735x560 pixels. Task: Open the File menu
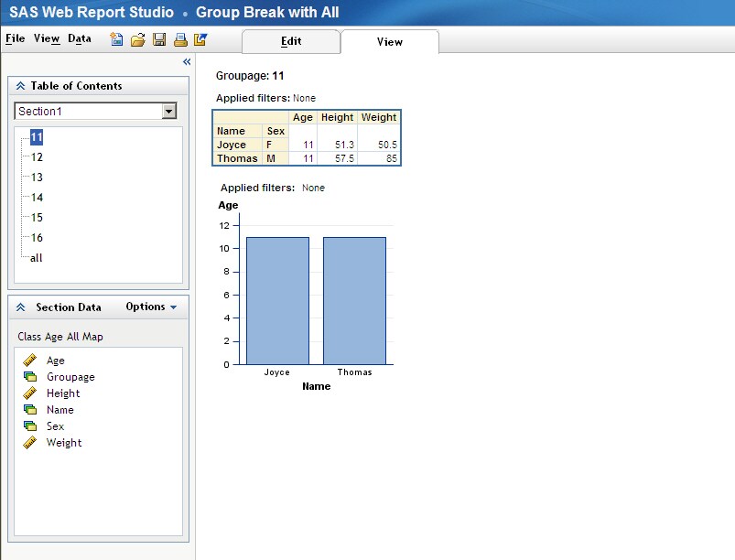15,39
